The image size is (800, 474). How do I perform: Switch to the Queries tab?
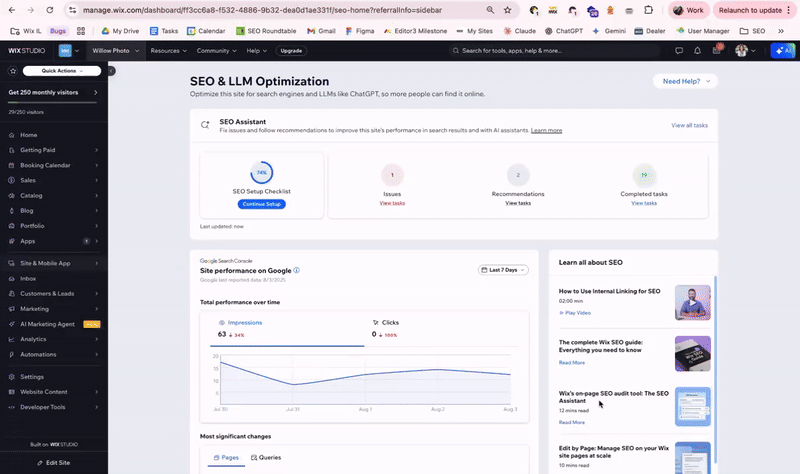(266, 458)
